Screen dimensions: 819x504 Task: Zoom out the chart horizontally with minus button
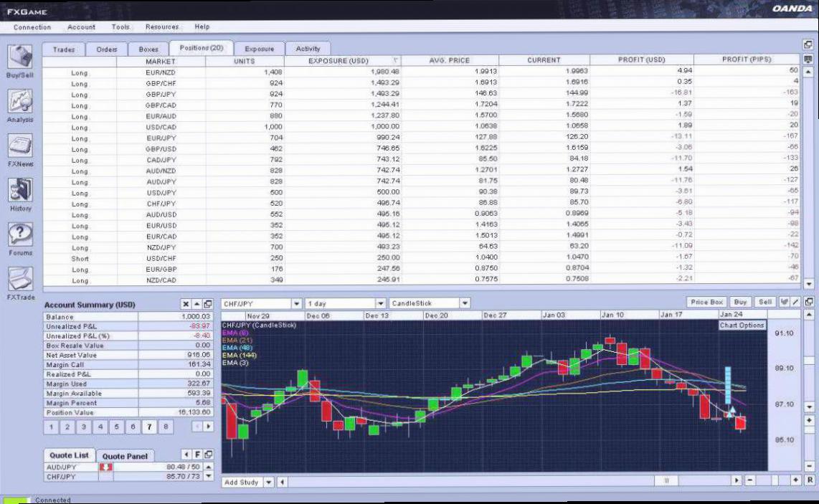[749, 480]
